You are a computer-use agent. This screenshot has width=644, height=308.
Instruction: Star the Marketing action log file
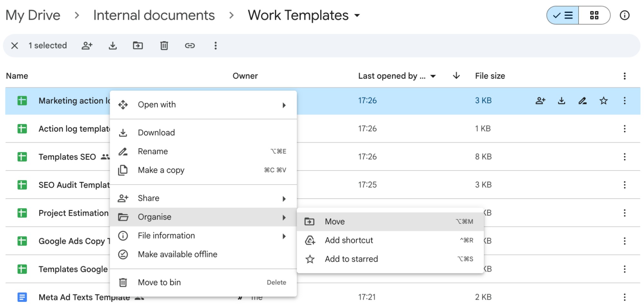(603, 101)
